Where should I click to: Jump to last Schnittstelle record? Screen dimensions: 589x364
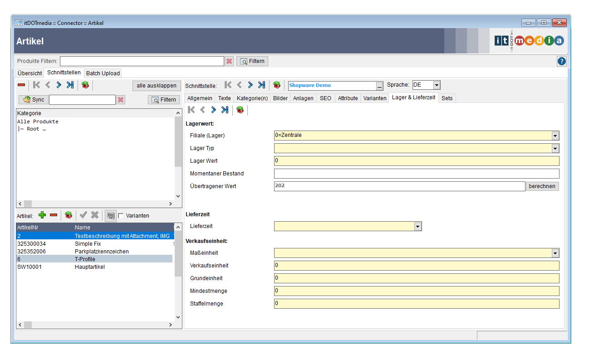(x=261, y=85)
